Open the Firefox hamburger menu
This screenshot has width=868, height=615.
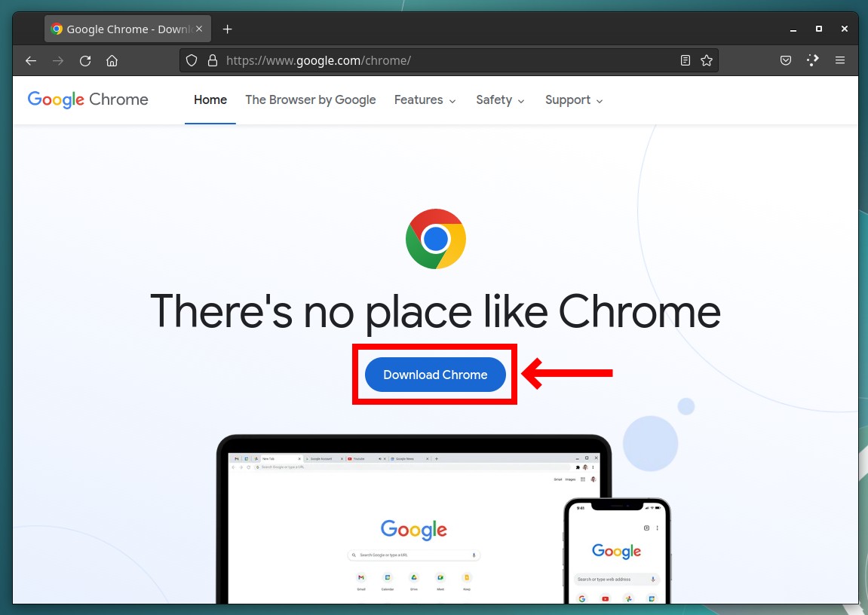(x=840, y=60)
